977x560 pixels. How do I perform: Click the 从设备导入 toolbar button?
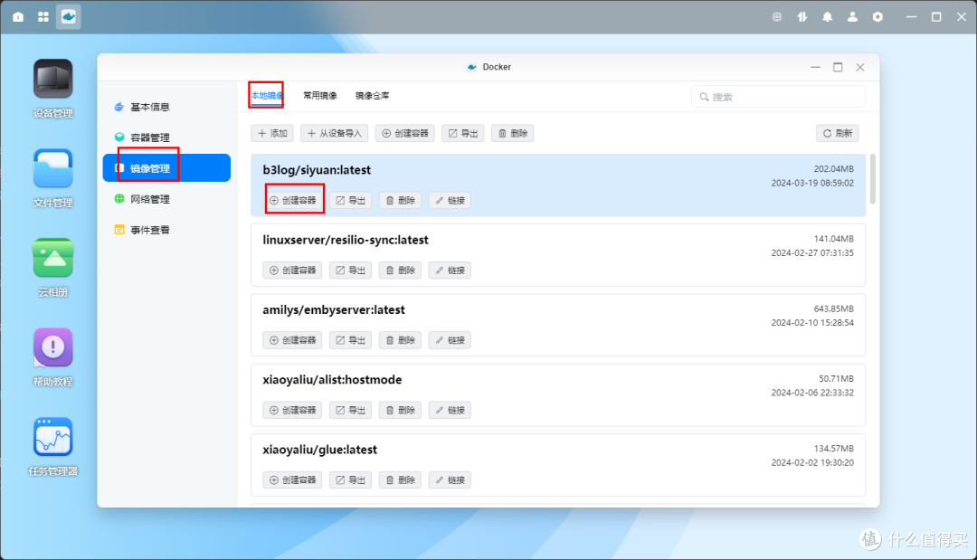(335, 133)
